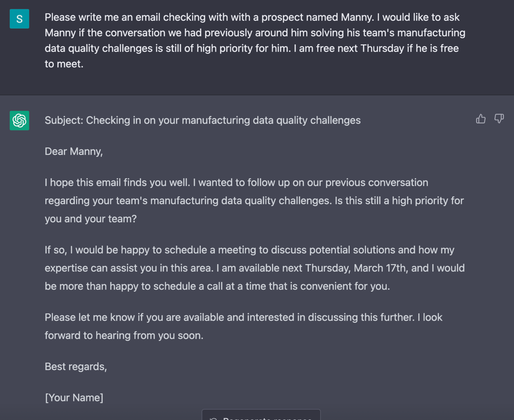Click the thumbs down icon on the response
The image size is (514, 420).
coord(499,119)
